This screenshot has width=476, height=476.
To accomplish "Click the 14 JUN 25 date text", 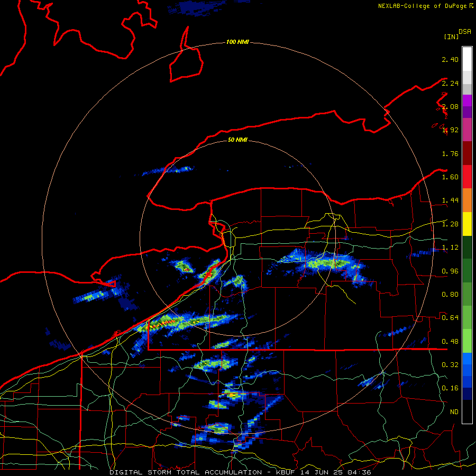I will point(323,472).
